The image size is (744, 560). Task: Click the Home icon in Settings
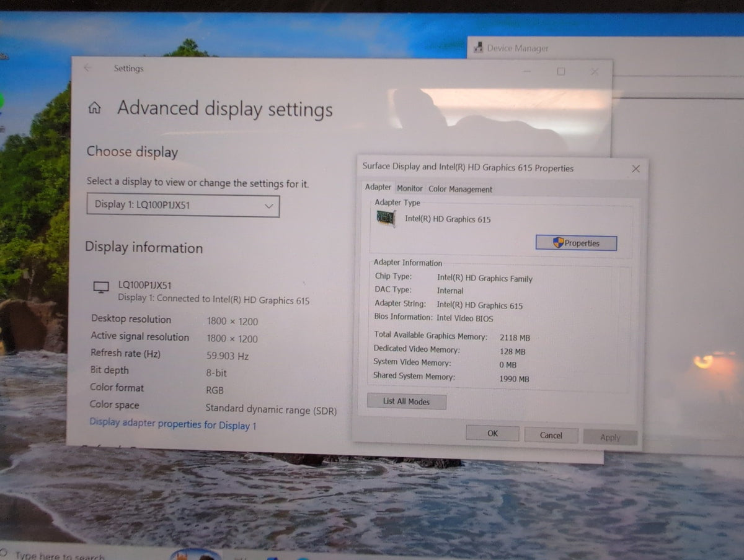coord(95,108)
